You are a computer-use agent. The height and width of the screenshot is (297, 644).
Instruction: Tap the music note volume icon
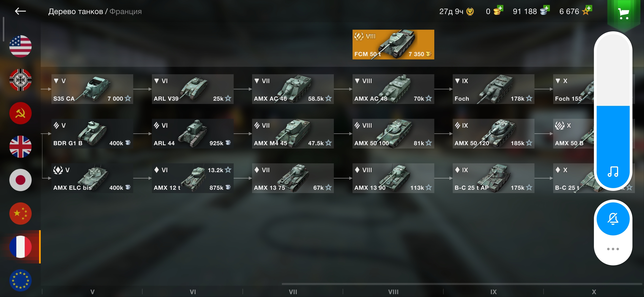[x=613, y=172]
